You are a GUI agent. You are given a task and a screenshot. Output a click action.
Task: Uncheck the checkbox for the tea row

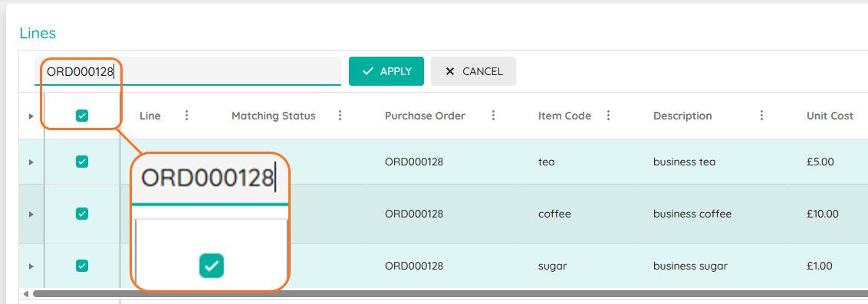pyautogui.click(x=82, y=162)
